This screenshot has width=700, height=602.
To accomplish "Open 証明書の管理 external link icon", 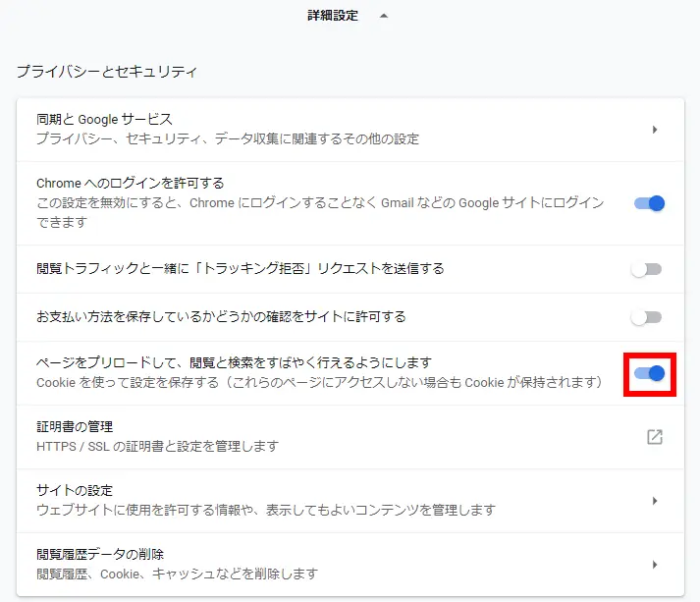I will point(655,437).
